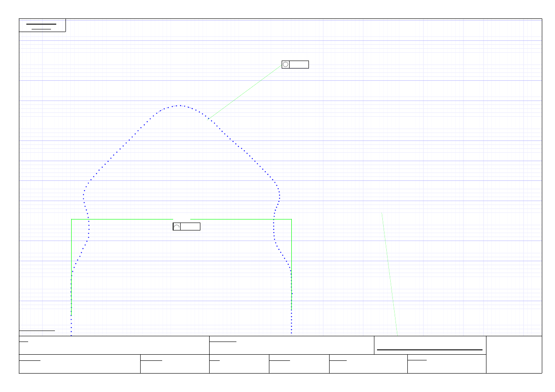Select the wide top-left title block cell

coord(114,345)
